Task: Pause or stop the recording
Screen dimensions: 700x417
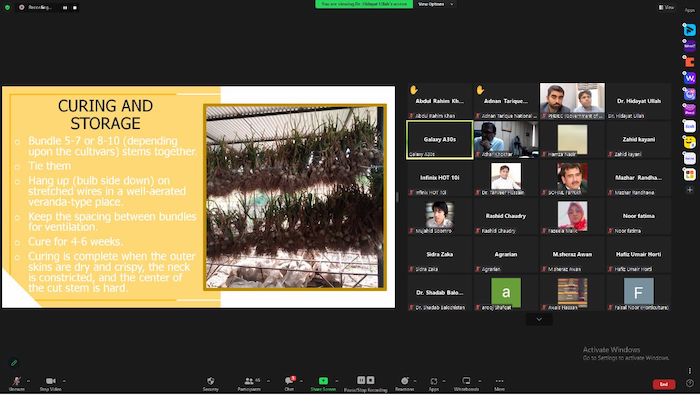Action: coord(364,383)
